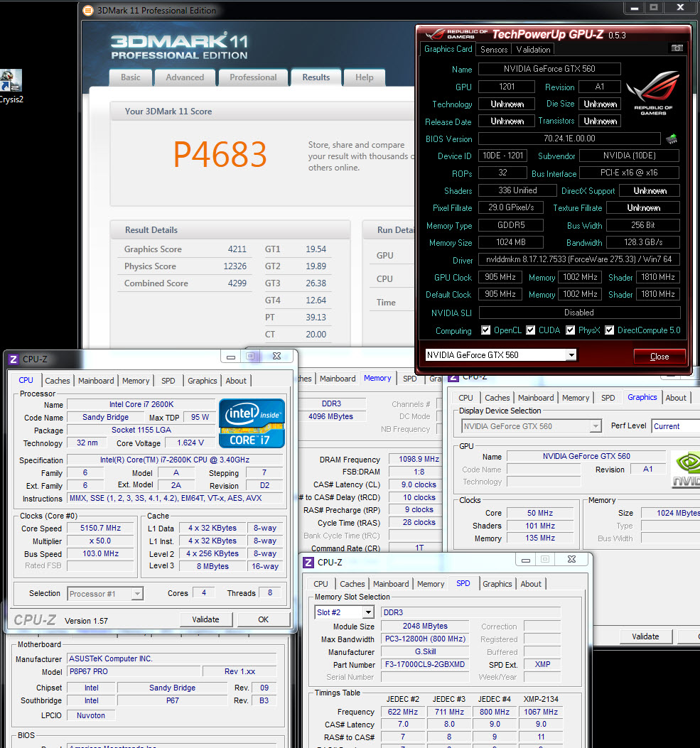Click OK in the front CPU-Z window
The height and width of the screenshot is (748, 700).
coord(264,619)
